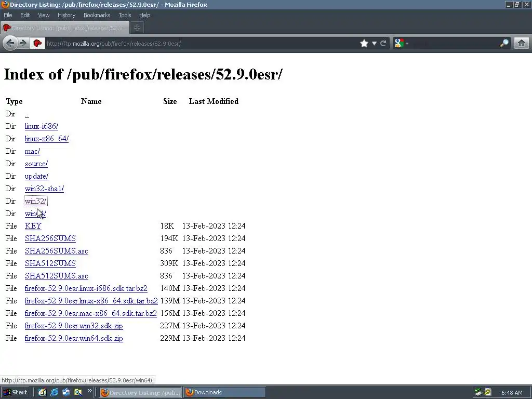The height and width of the screenshot is (399, 532).
Task: Download the KEY file
Action: [33, 226]
